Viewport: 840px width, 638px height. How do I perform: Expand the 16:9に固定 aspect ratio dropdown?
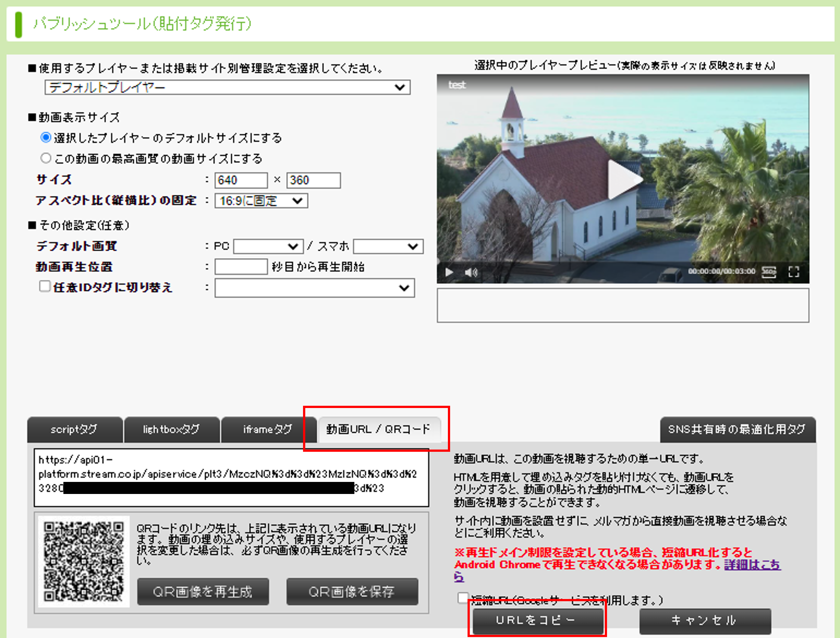[261, 201]
